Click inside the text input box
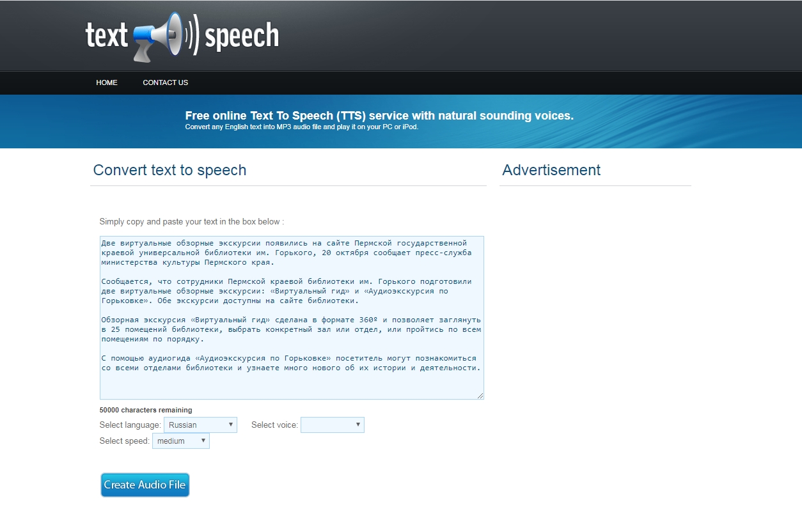Image resolution: width=802 pixels, height=532 pixels. coord(291,318)
